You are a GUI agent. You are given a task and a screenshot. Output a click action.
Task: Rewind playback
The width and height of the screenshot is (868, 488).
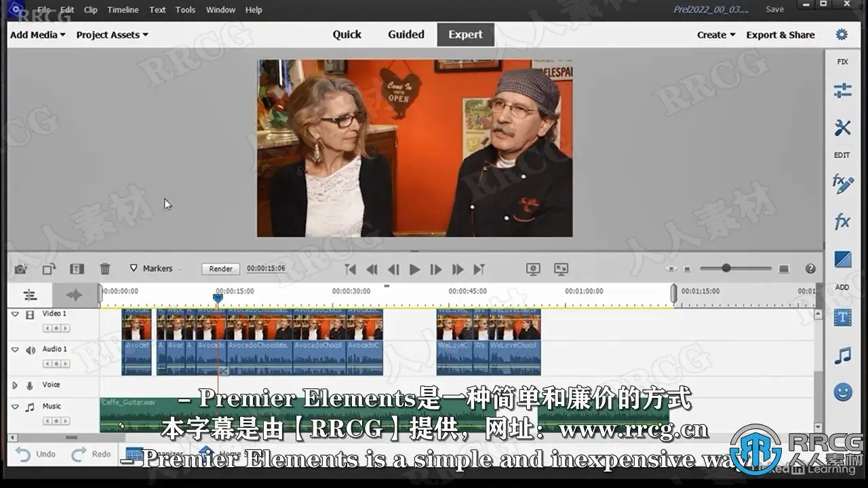[x=372, y=269]
